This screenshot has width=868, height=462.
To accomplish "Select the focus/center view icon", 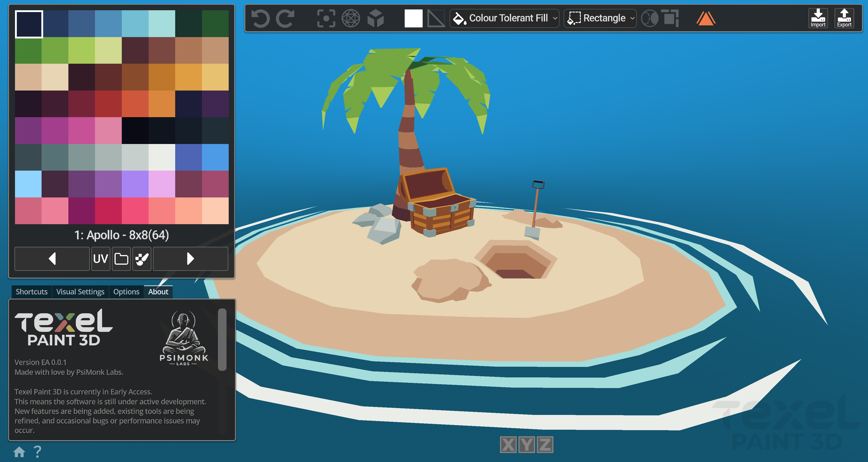I will (326, 18).
